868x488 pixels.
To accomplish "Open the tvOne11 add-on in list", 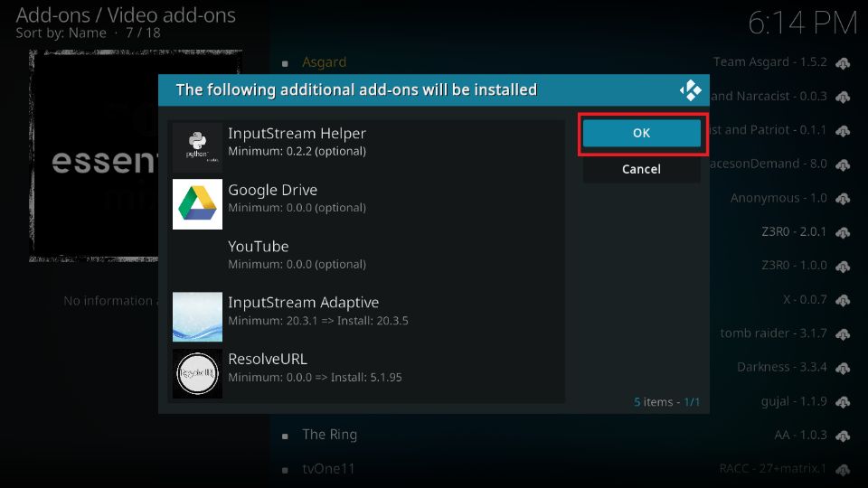I will click(x=328, y=469).
